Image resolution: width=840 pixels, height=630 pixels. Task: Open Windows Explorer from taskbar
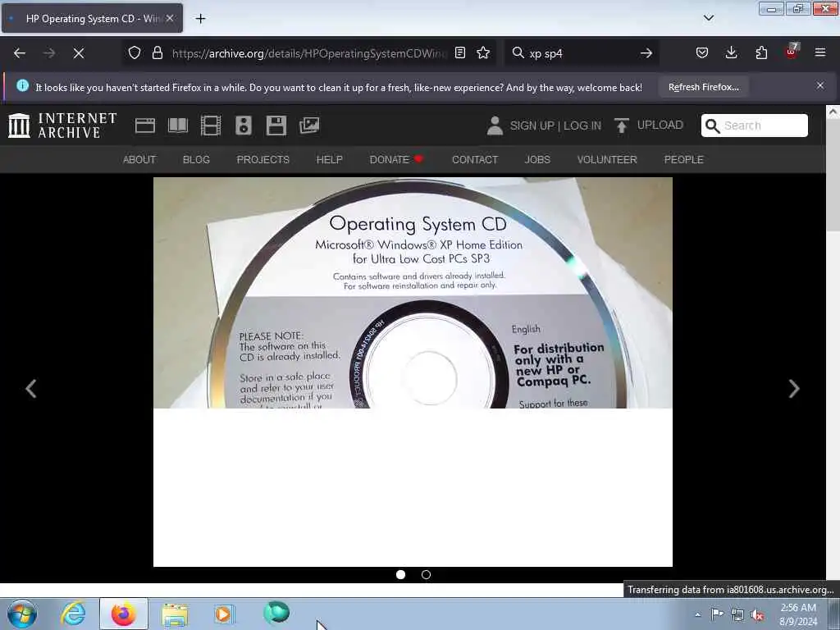coord(175,614)
